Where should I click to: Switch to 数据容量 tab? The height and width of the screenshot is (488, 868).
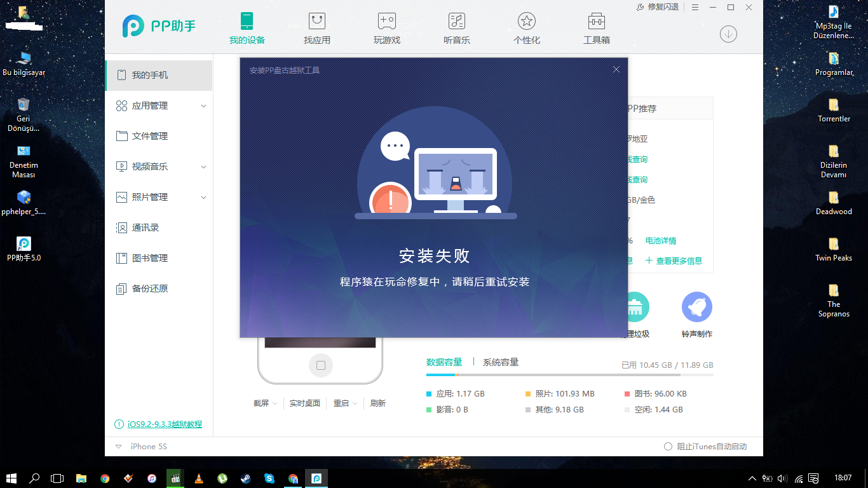point(444,362)
